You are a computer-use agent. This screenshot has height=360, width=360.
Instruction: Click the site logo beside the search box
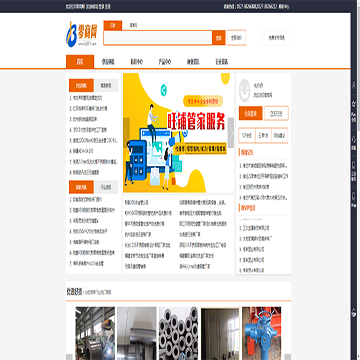coord(82,34)
